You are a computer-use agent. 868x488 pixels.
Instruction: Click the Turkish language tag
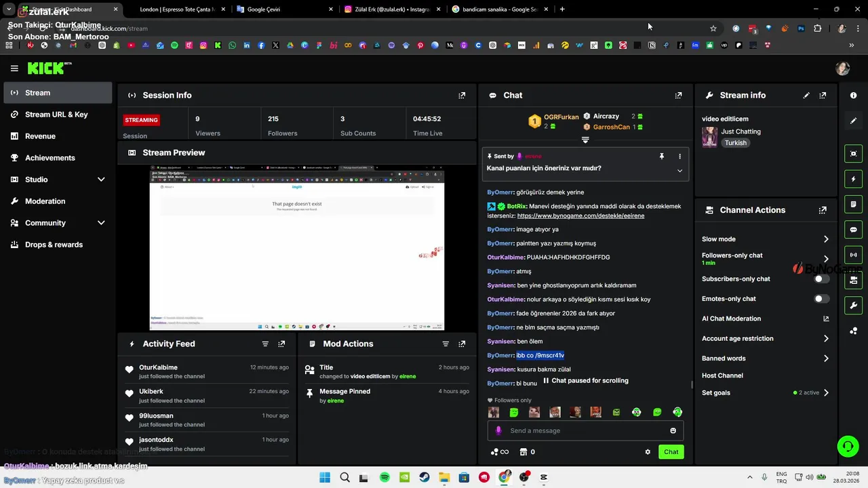(x=735, y=143)
